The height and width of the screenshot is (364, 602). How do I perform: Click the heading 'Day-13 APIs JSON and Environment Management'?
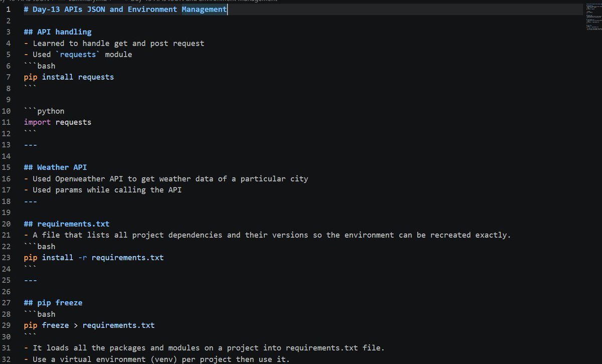click(125, 10)
